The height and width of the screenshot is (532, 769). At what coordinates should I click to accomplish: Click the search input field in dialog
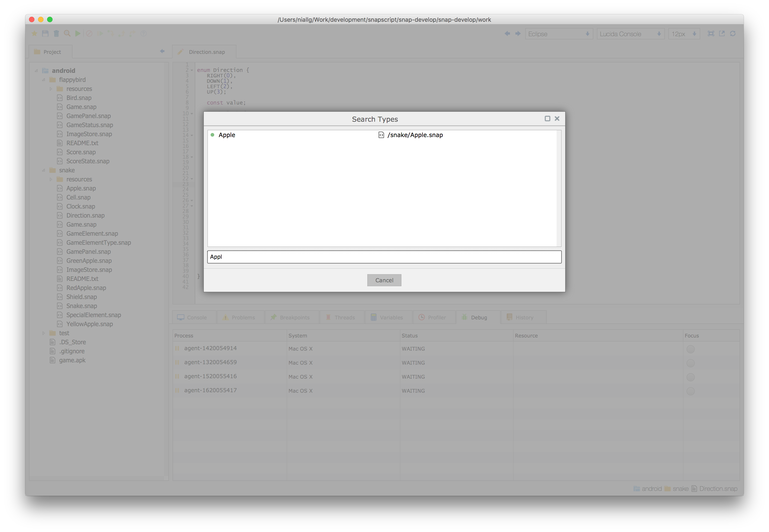[x=384, y=256]
